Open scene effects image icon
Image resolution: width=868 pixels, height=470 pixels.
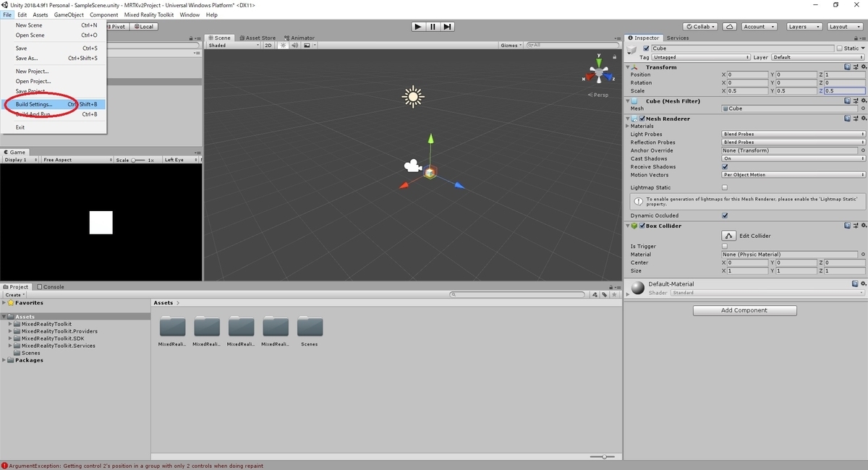[307, 46]
